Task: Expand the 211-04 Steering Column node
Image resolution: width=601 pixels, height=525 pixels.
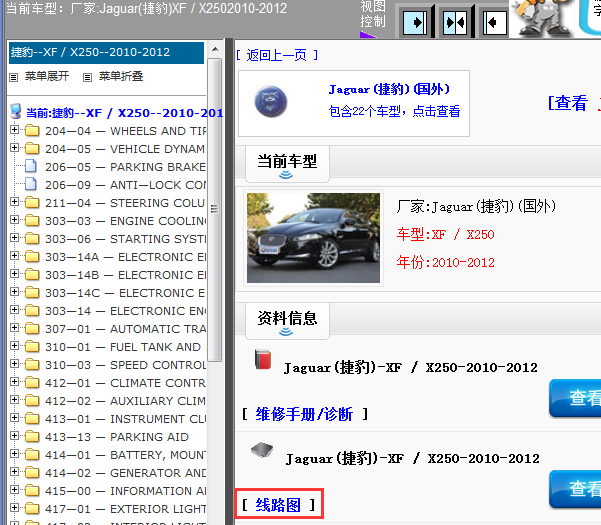Action: click(15, 202)
